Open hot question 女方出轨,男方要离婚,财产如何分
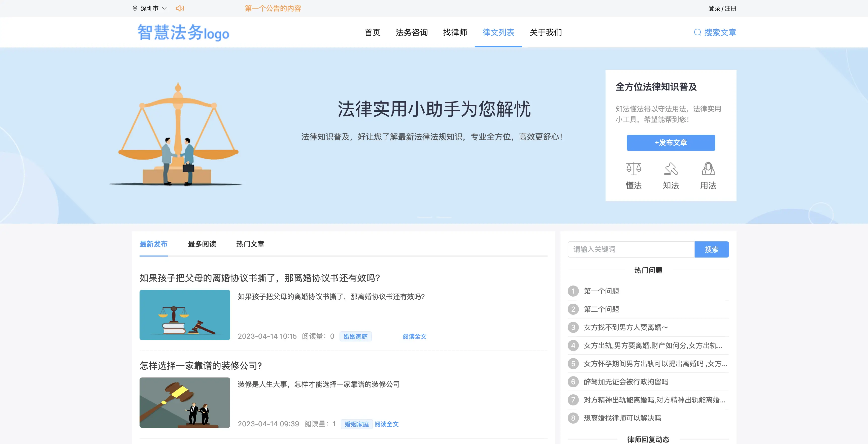 click(x=653, y=345)
